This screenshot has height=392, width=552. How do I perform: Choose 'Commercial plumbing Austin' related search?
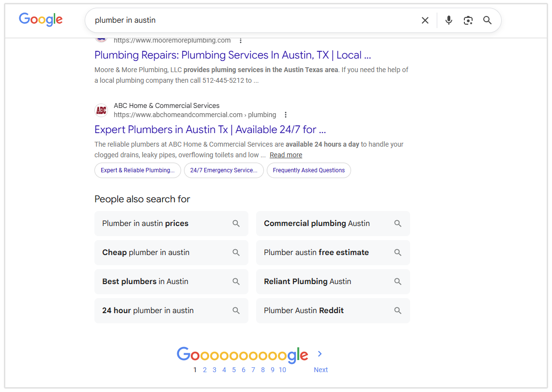(x=333, y=224)
